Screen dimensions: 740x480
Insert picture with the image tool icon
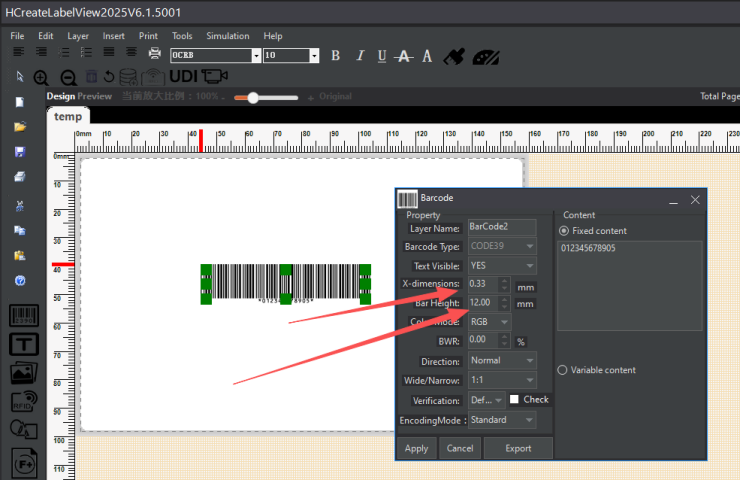tap(24, 373)
